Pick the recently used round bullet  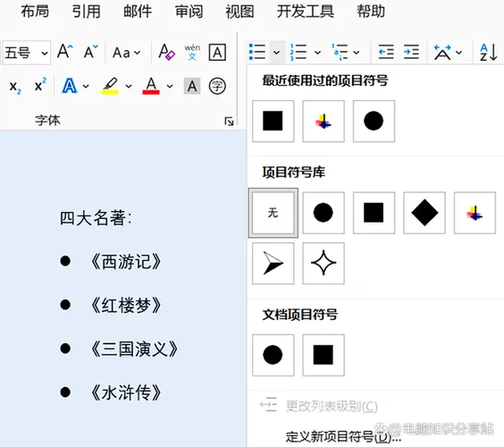[374, 121]
